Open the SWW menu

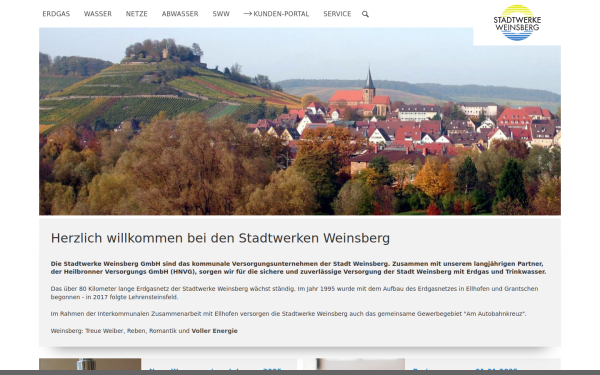tap(221, 14)
